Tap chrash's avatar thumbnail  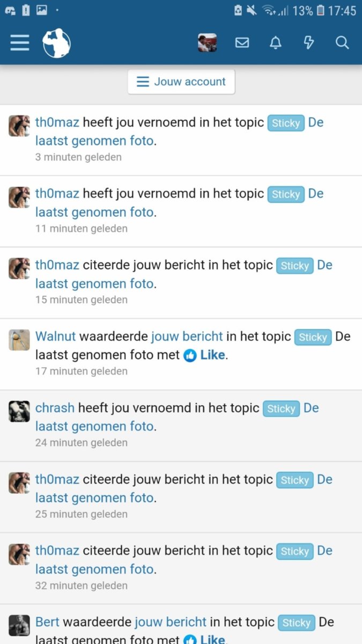click(x=19, y=411)
